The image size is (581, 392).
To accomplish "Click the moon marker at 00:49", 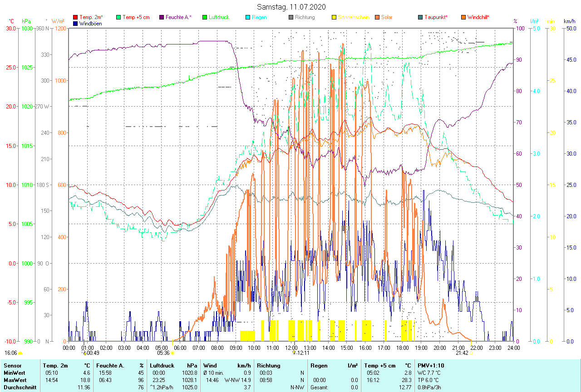I will (84, 353).
